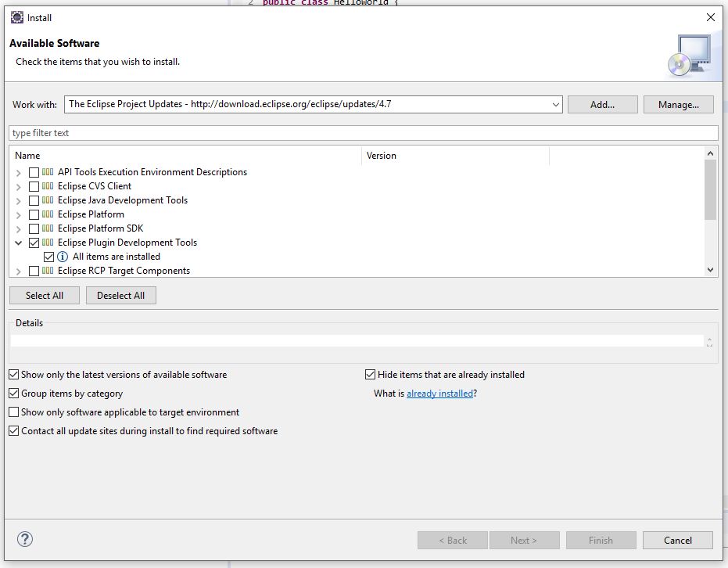Click the software list scroll down arrow
Image resolution: width=728 pixels, height=568 pixels.
[710, 270]
